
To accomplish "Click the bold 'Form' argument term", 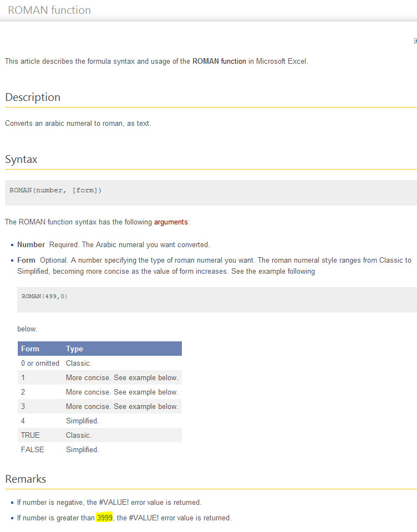I will [x=26, y=260].
